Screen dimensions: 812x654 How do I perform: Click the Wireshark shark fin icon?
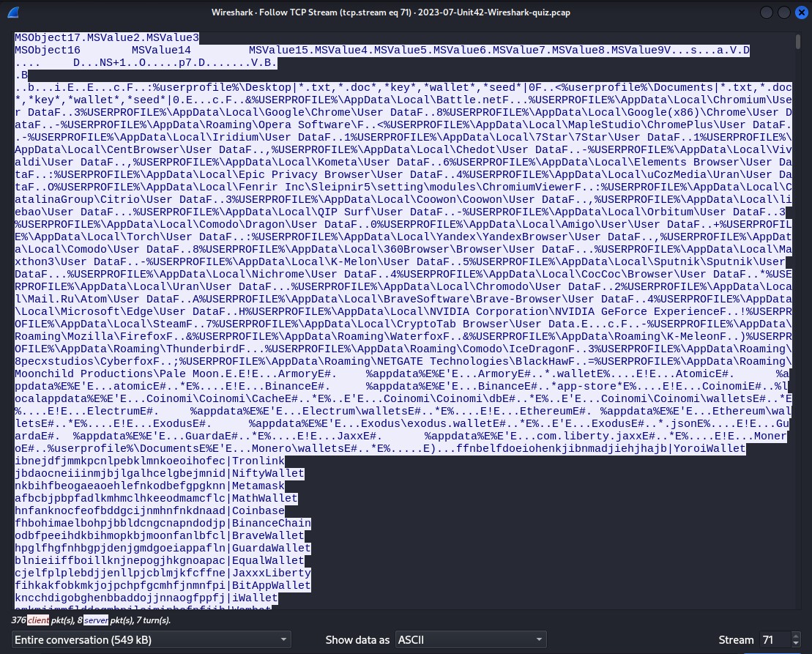[x=13, y=12]
